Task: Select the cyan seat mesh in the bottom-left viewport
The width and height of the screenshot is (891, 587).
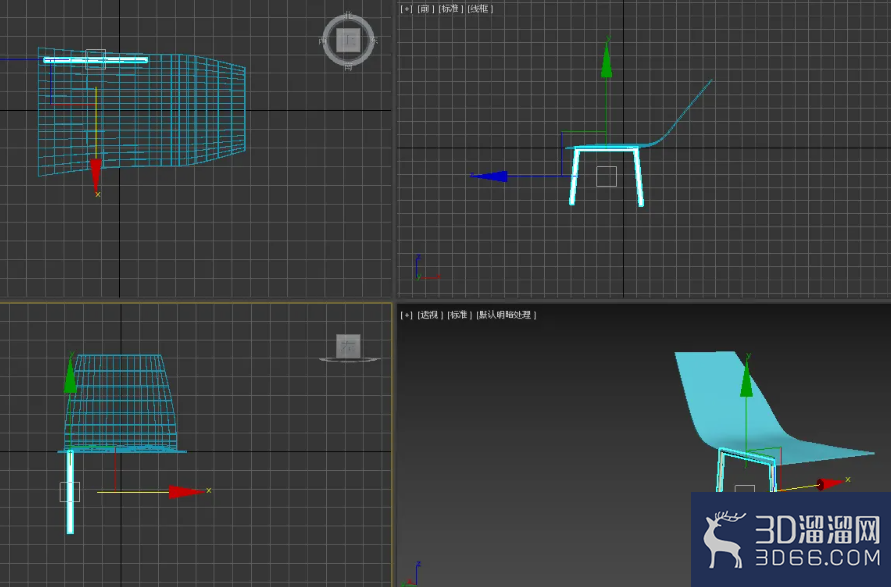Action: coord(121,401)
